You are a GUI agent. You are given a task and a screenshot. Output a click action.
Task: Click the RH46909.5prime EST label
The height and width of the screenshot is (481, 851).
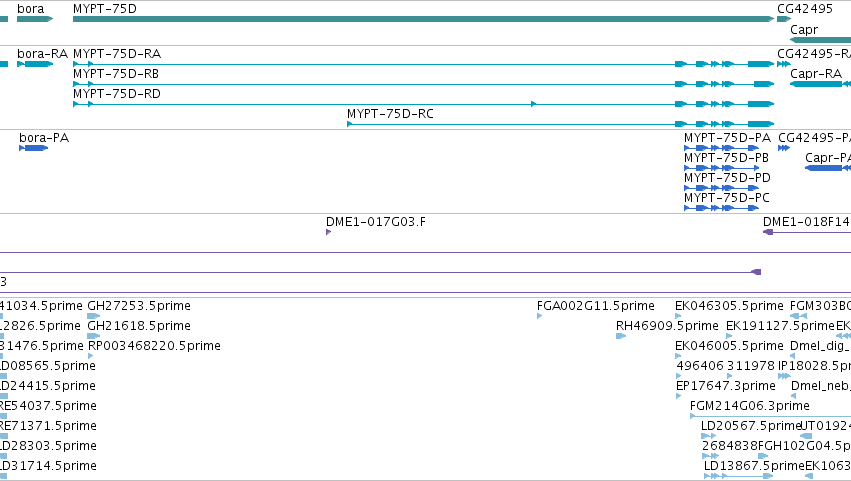click(668, 326)
